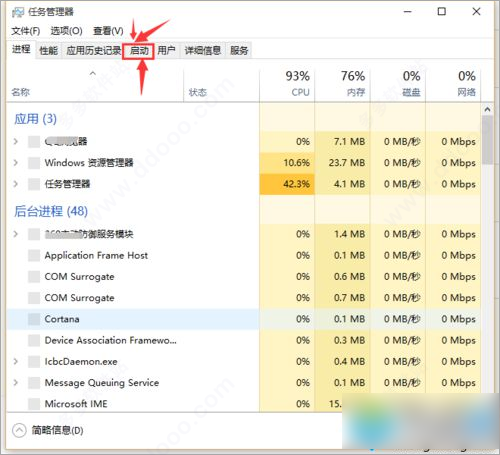Screen dimensions: 500x455
Task: Select the Message Queuing Service name
Action: point(102,383)
